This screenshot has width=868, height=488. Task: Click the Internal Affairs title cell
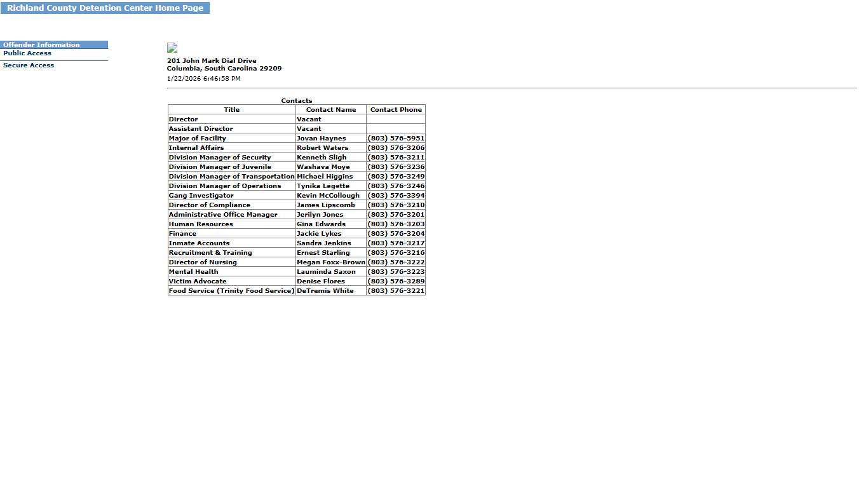pyautogui.click(x=196, y=148)
